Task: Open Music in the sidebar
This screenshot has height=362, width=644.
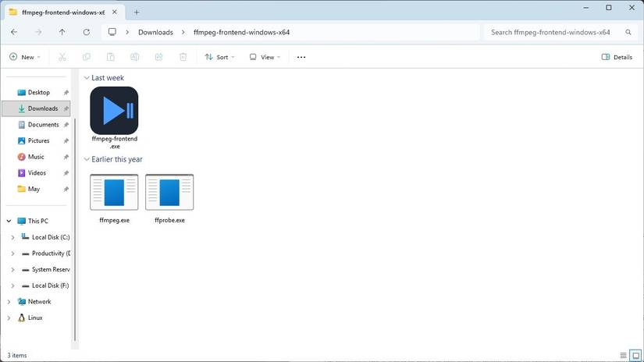Action: coord(37,157)
